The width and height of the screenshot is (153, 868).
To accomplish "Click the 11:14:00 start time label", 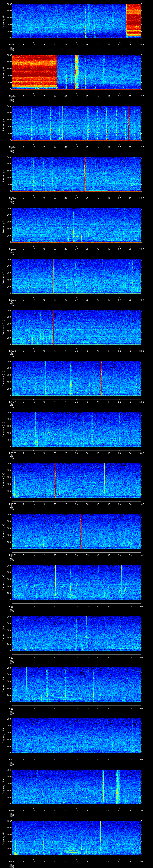I will click(12, 708).
